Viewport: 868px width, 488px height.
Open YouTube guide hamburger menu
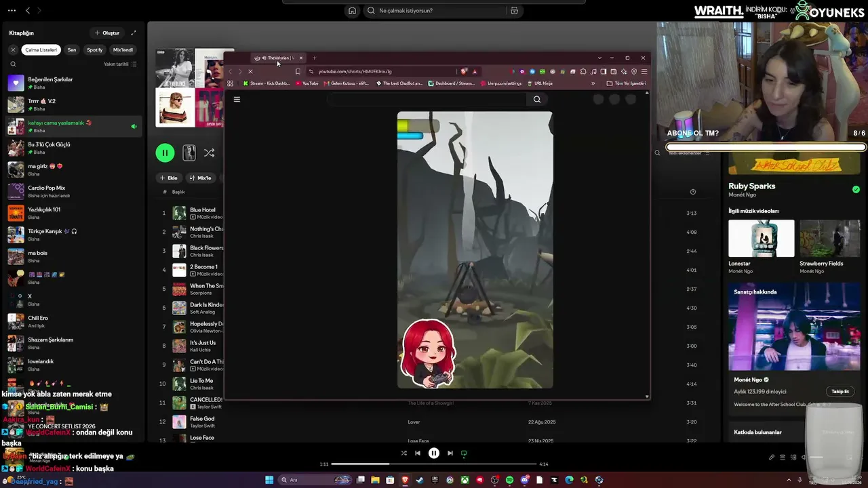click(237, 99)
